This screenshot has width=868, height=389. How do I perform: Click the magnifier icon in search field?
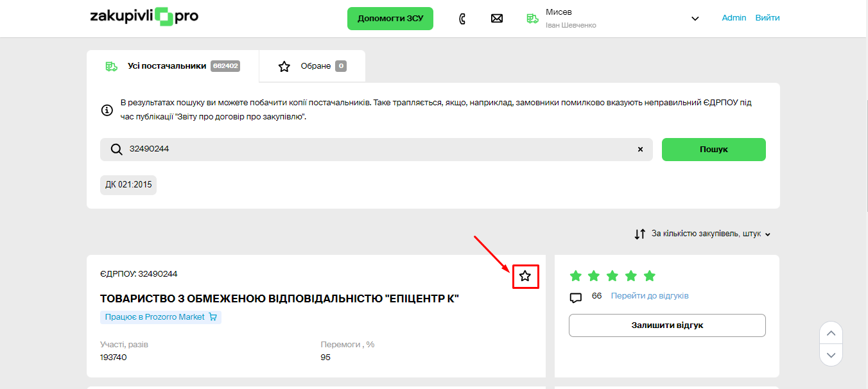[x=116, y=150]
